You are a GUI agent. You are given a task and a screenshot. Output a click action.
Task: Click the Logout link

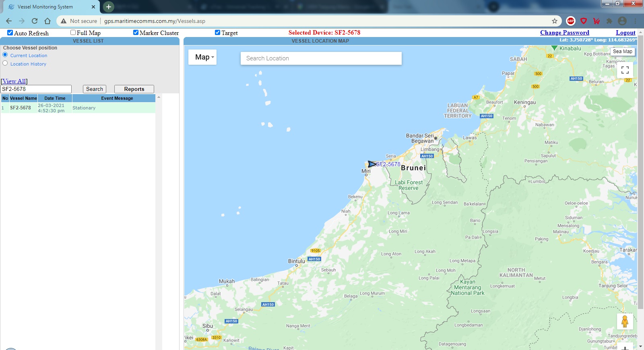(x=625, y=33)
